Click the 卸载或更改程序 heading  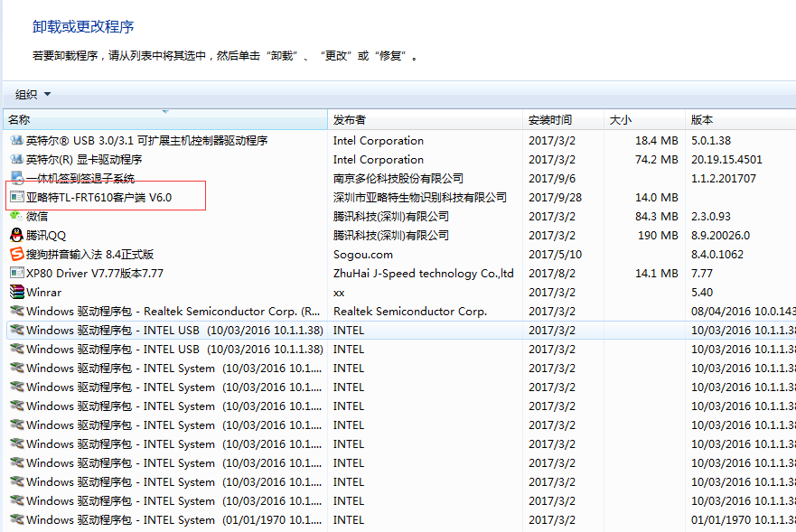(x=83, y=27)
